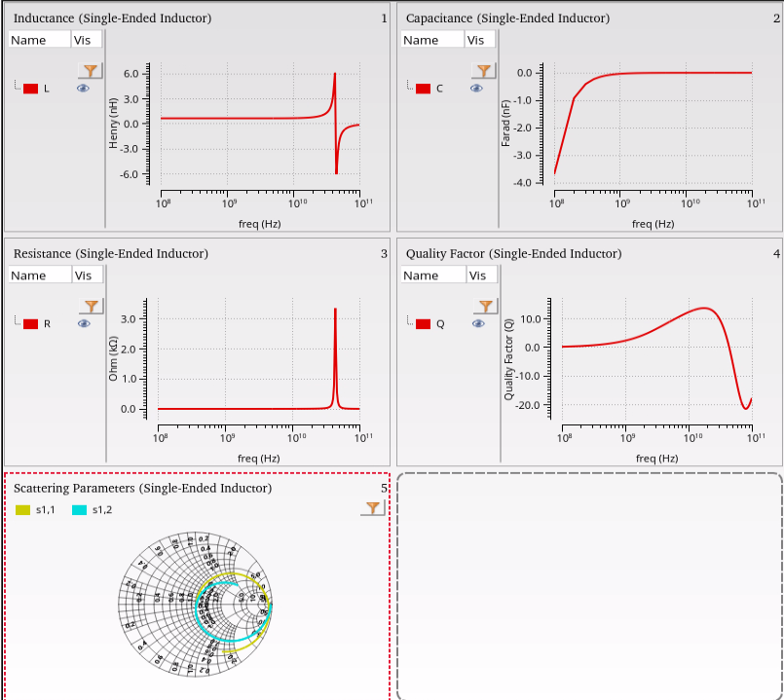The width and height of the screenshot is (784, 700).
Task: Toggle visibility eye for trace R
Action: (x=84, y=323)
